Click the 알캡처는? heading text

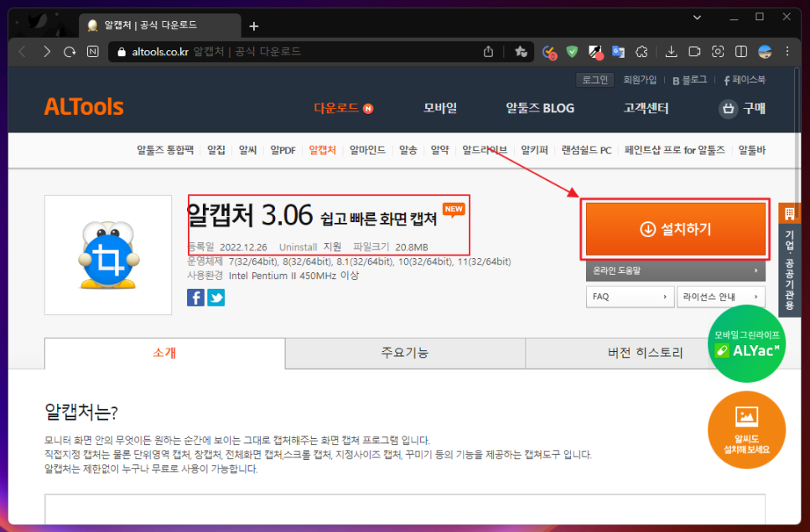pyautogui.click(x=81, y=411)
